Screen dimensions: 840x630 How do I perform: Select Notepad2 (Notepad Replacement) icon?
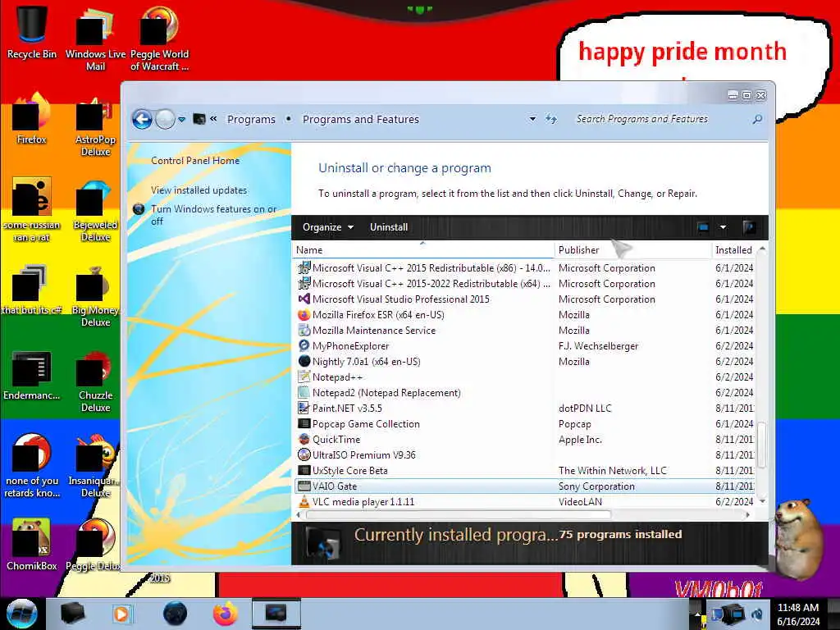point(304,392)
